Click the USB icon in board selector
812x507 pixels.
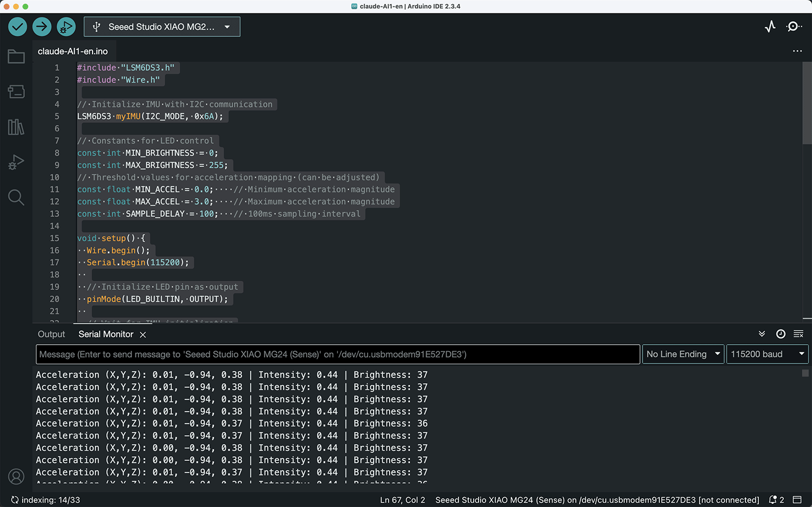point(96,27)
